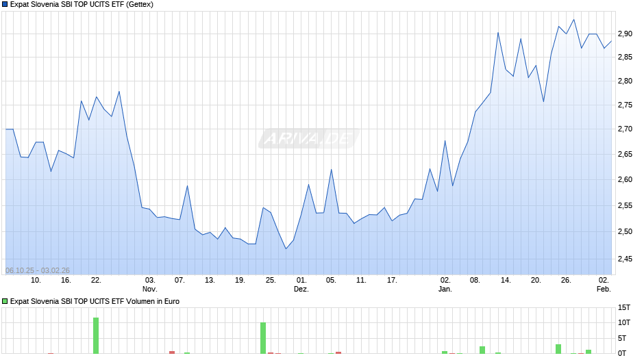
Task: Select the chart title 'Expat Slovenia SBI TOP UCITS ETF (Gettex)'
Action: (82, 5)
